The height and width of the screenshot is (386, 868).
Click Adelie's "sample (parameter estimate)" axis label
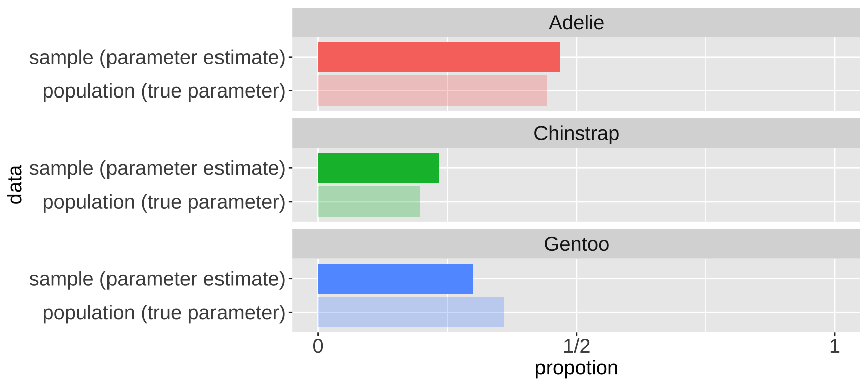tap(157, 58)
